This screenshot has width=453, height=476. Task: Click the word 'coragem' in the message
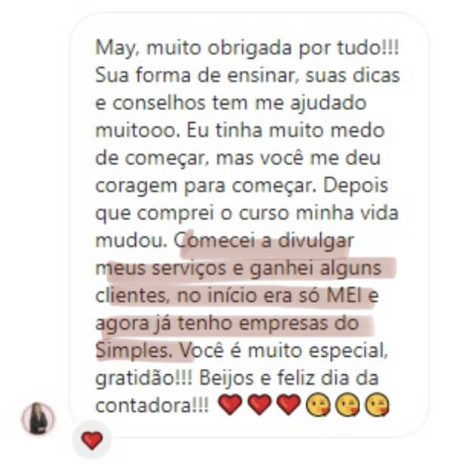[x=136, y=186]
